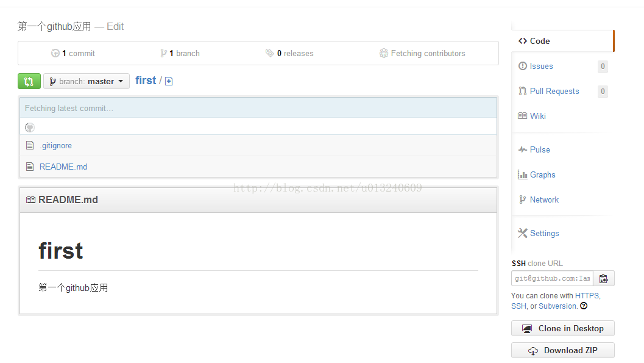This screenshot has width=644, height=363.
Task: Go to the Issues tab
Action: coord(541,66)
